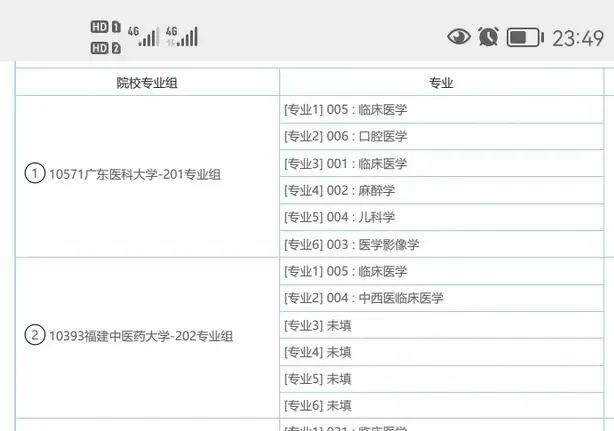Select 福建中医药大学 专业1 005 临床医学 row
The height and width of the screenshot is (431, 614).
pyautogui.click(x=442, y=271)
